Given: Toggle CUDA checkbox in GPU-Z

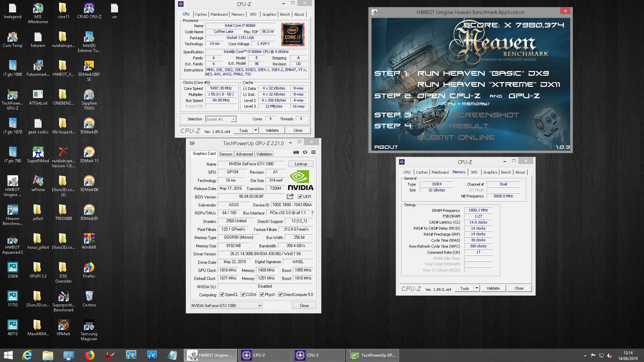Looking at the screenshot, I should tap(243, 295).
